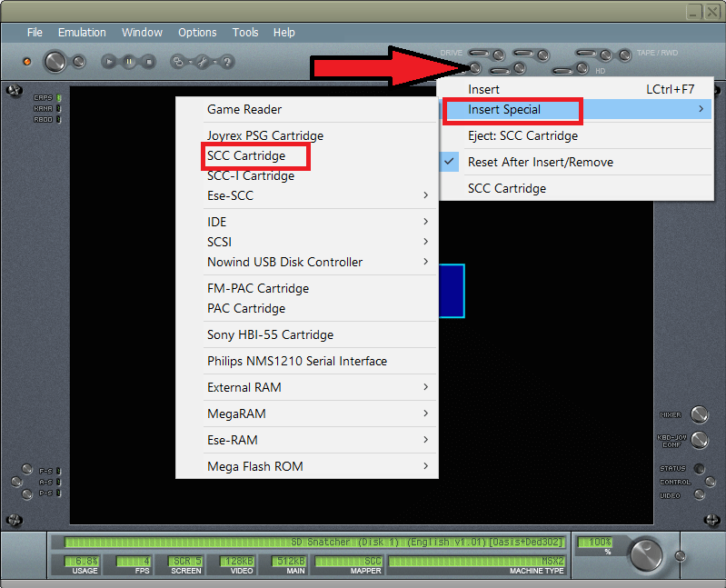Open Kbd-Joy Conf knob button

tap(699, 441)
